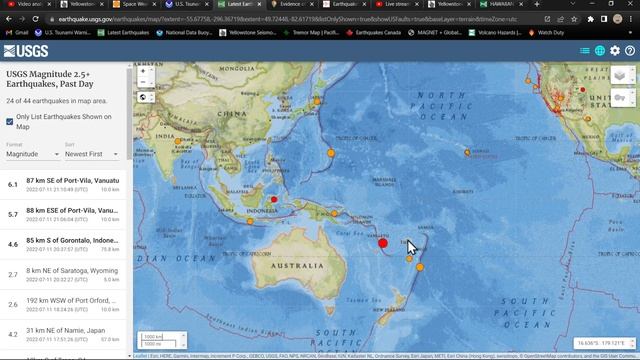Click the orange marker near Japan
Viewport: 640px width, 360px height.
click(x=317, y=101)
